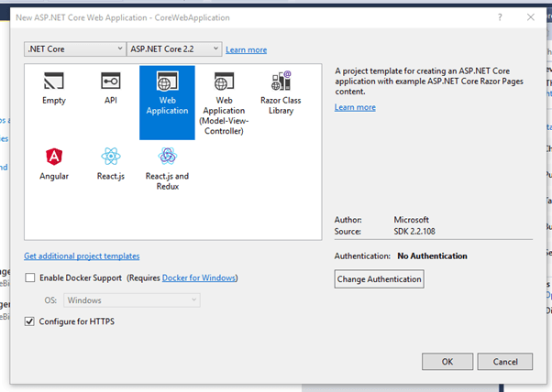The image size is (552, 392).
Task: Open the ASP.NET Core 2.2 version dropdown
Action: 174,49
